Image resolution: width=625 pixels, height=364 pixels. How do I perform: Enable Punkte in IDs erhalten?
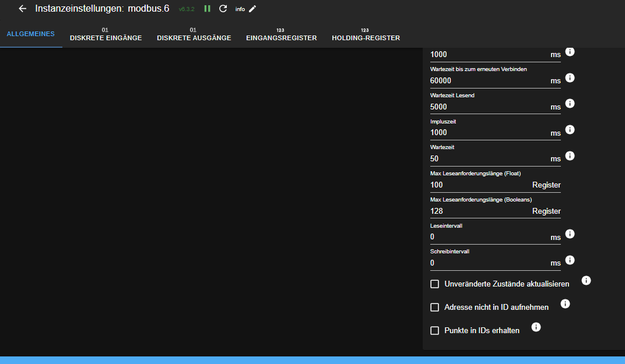[434, 330]
